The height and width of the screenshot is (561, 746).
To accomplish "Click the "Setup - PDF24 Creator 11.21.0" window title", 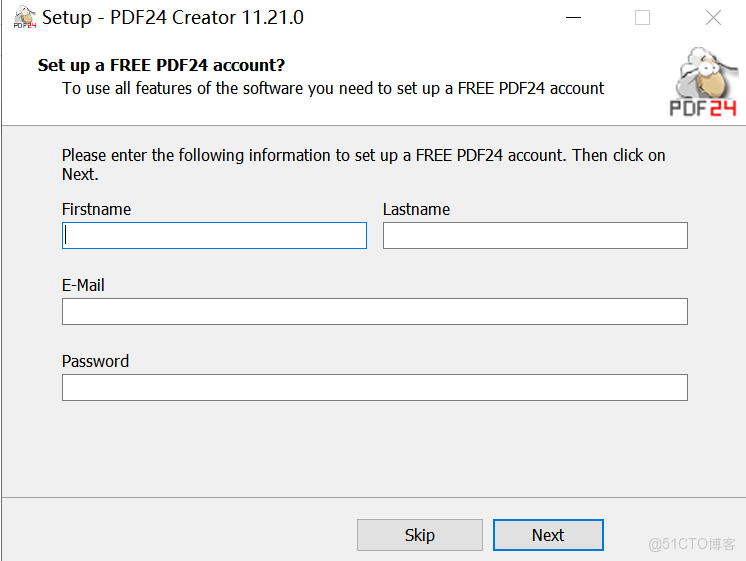I will coord(173,18).
